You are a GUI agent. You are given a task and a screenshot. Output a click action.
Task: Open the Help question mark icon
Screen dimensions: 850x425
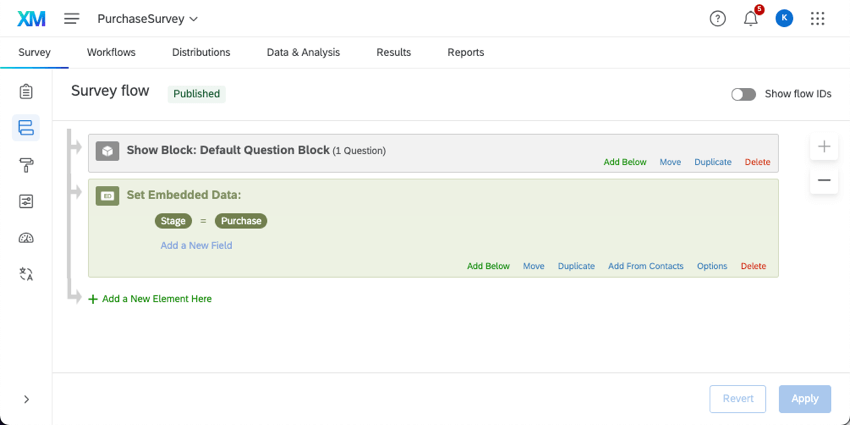717,18
